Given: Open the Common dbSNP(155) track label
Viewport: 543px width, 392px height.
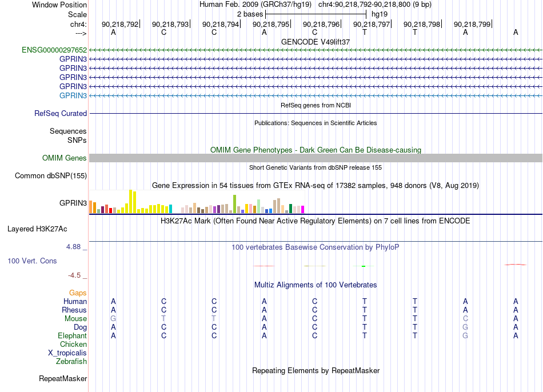Looking at the screenshot, I should 51,175.
